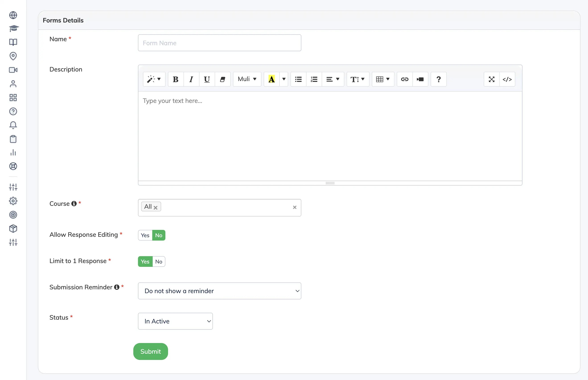Image resolution: width=588 pixels, height=380 pixels.
Task: Click the graduation cap sidebar icon
Action: point(13,29)
